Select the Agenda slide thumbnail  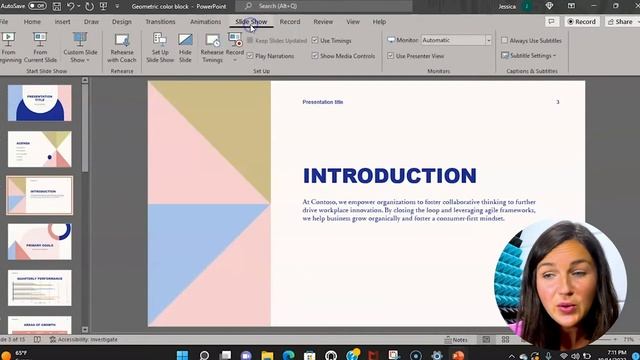(40, 149)
